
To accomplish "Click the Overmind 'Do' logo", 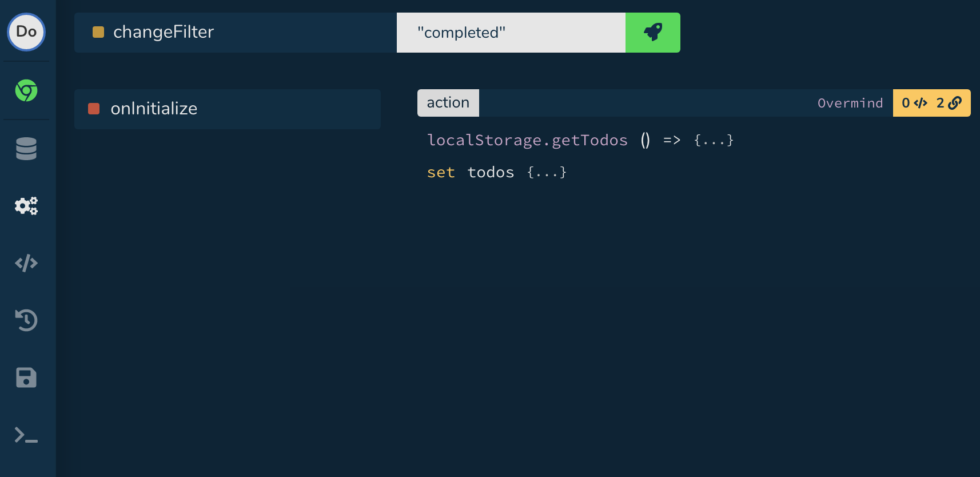I will tap(26, 32).
